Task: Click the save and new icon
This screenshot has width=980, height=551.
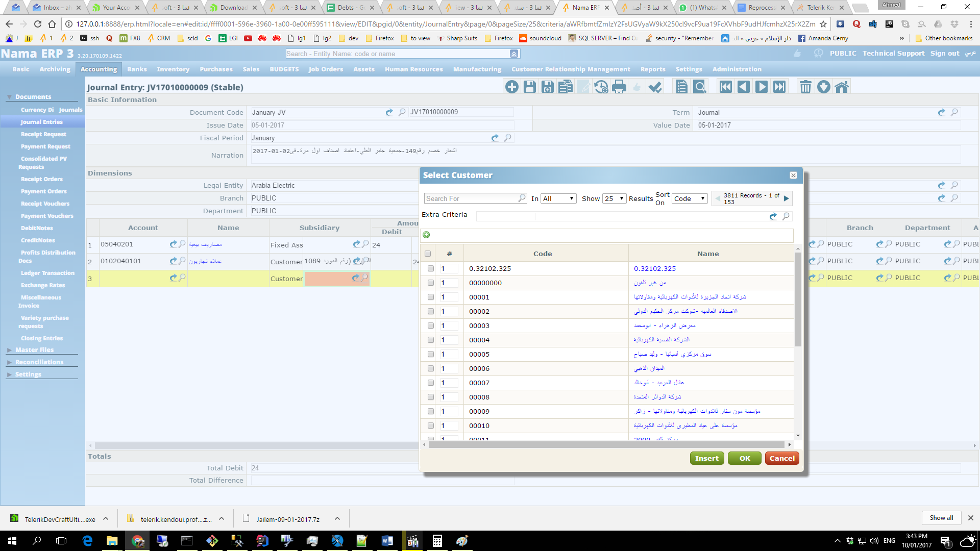Action: 547,87
